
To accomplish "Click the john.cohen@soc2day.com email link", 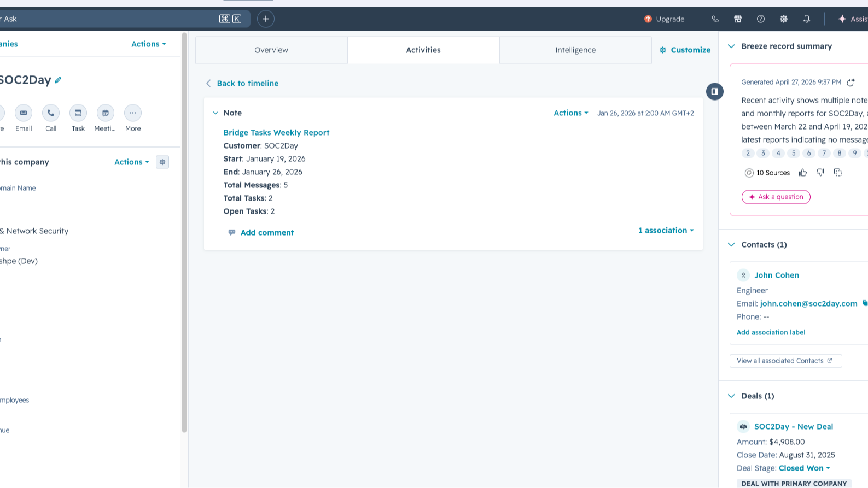I will click(808, 303).
